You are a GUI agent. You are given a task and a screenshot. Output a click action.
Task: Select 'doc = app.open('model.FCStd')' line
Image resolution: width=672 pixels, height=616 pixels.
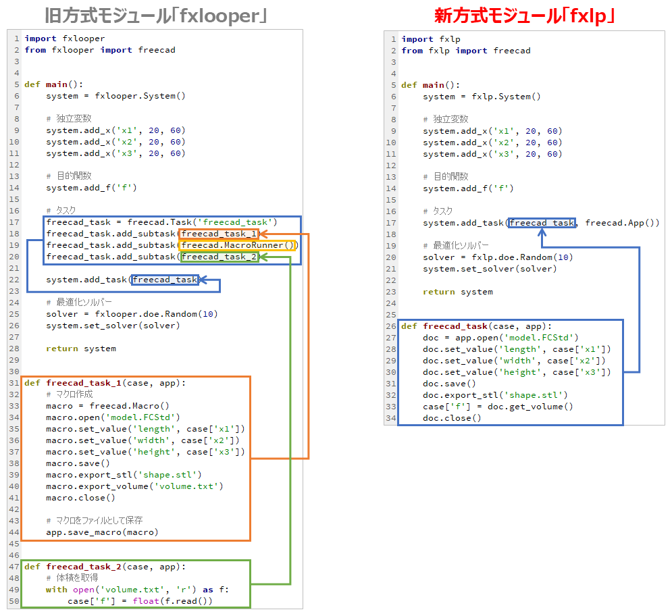coord(500,337)
